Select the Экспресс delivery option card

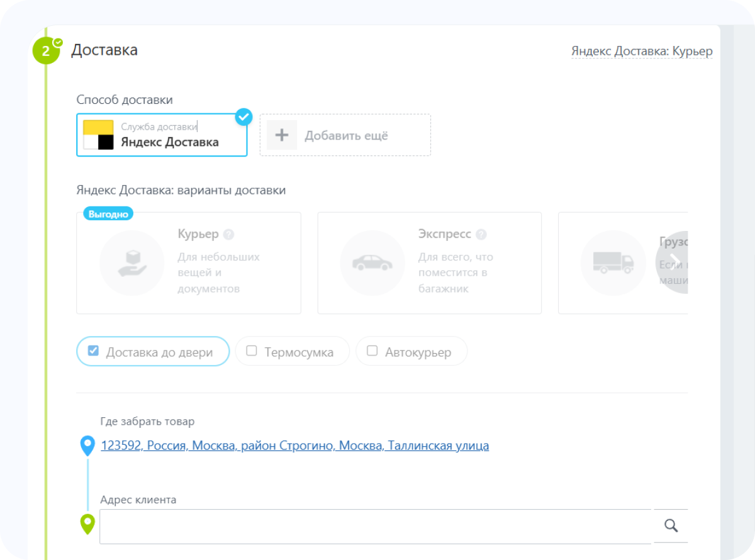coord(429,263)
